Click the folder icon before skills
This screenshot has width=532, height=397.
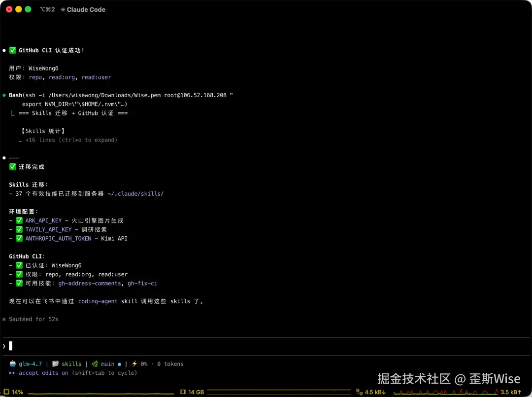55,364
